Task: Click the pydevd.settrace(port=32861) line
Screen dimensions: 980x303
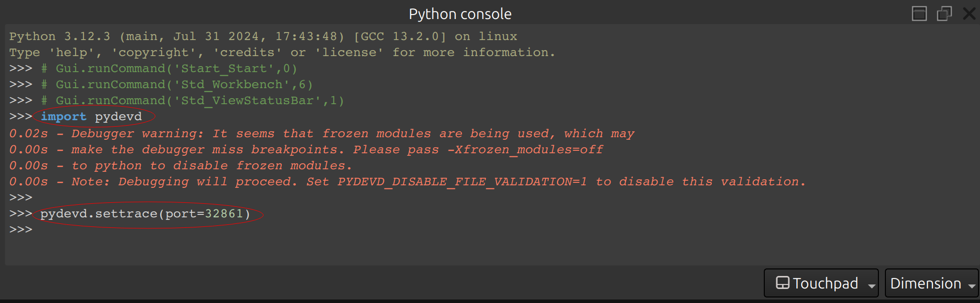Action: [x=145, y=214]
